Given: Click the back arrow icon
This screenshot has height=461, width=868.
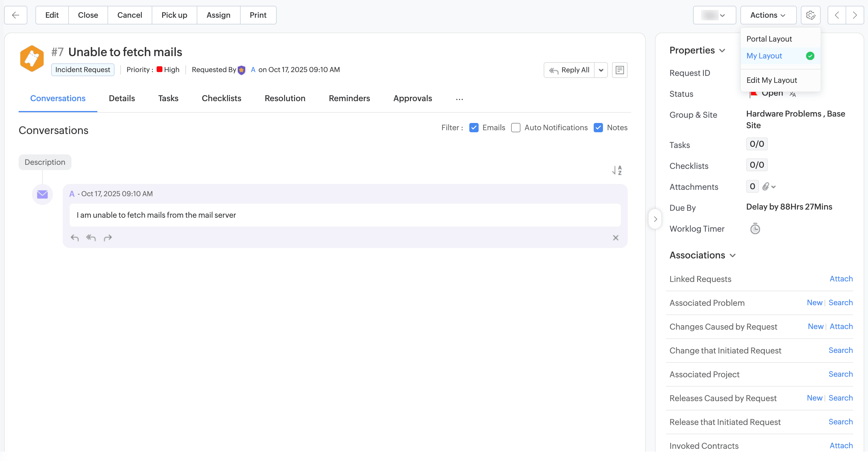Looking at the screenshot, I should [15, 15].
